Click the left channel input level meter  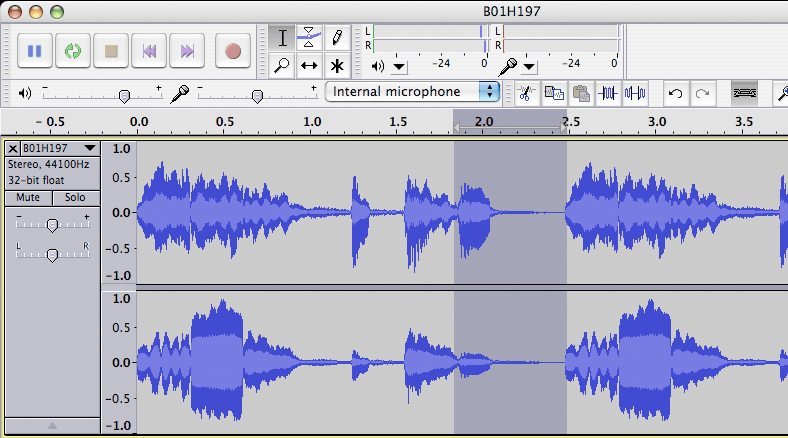[x=561, y=32]
